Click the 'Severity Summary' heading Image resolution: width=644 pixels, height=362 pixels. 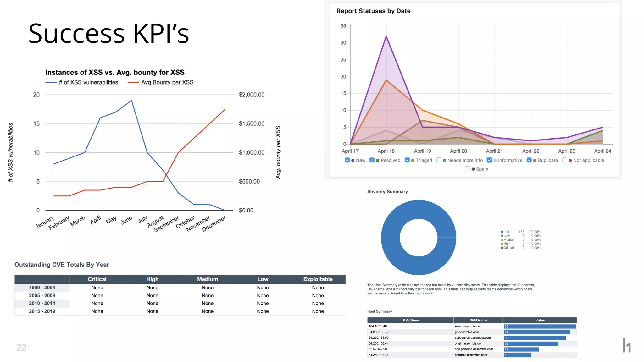pyautogui.click(x=387, y=192)
